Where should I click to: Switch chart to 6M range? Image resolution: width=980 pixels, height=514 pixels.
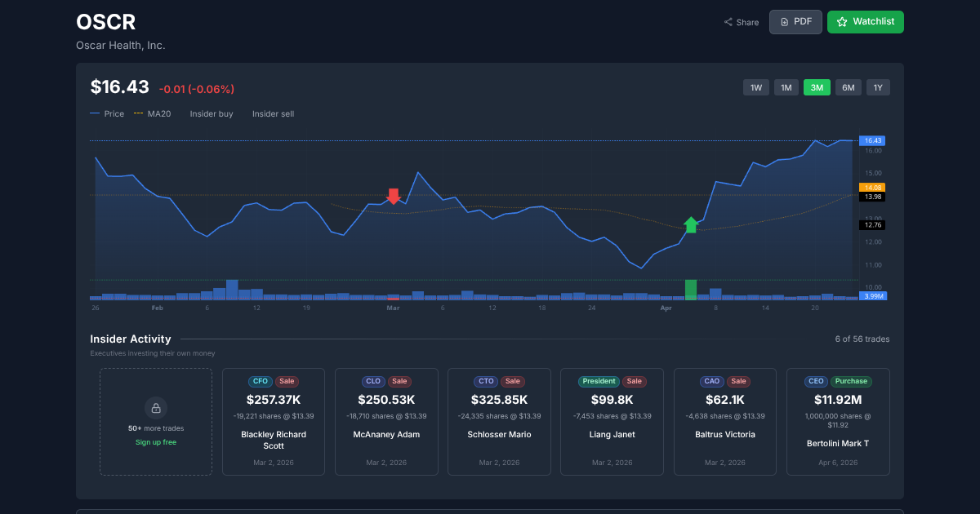click(848, 87)
